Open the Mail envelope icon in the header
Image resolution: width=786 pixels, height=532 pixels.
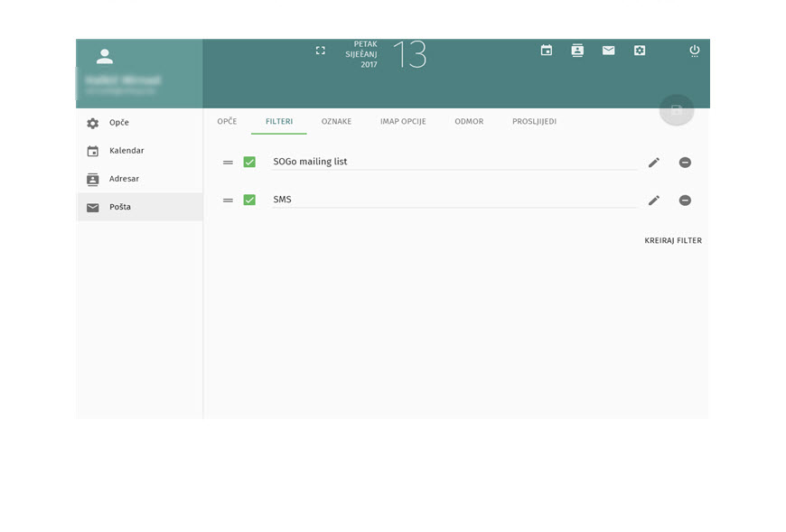pos(609,50)
